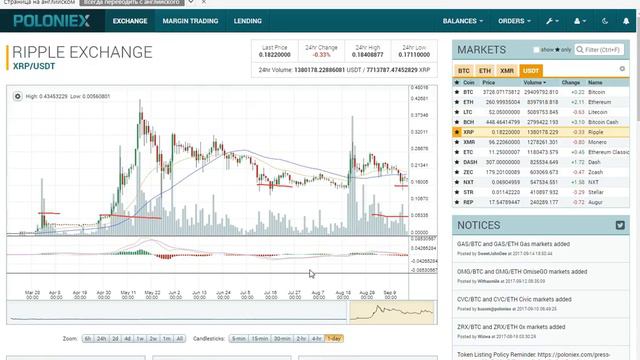Go to Margin Trading tab
640x360 pixels.
190,21
